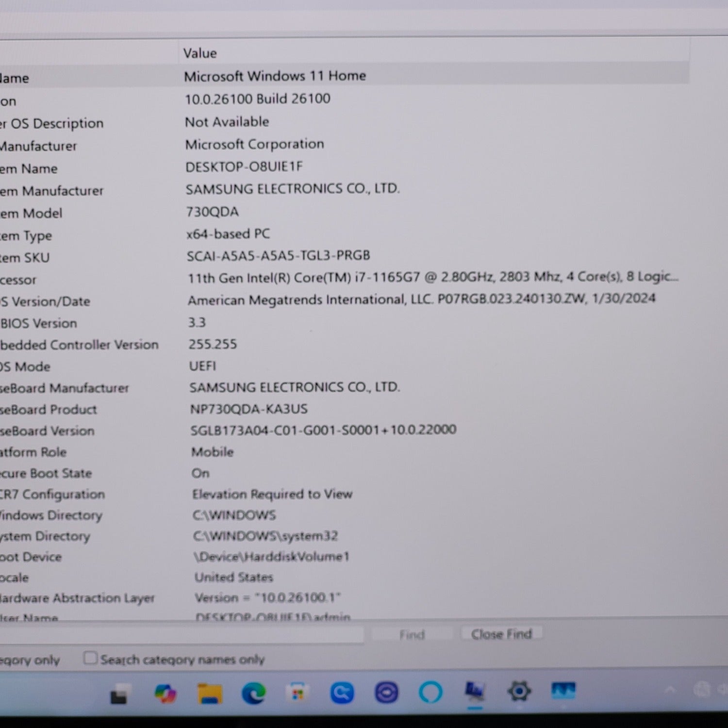Select the Microsoft Corporation value
The image size is (728, 728).
coord(254,144)
